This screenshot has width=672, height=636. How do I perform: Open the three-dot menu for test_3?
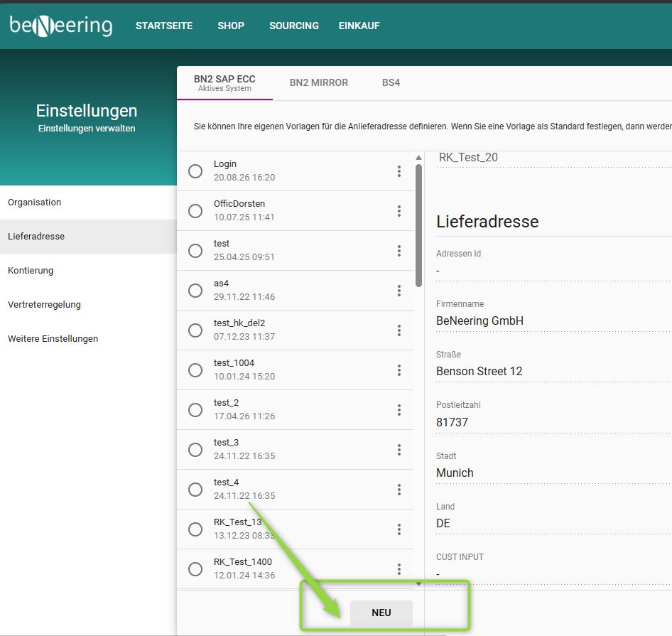pos(399,450)
